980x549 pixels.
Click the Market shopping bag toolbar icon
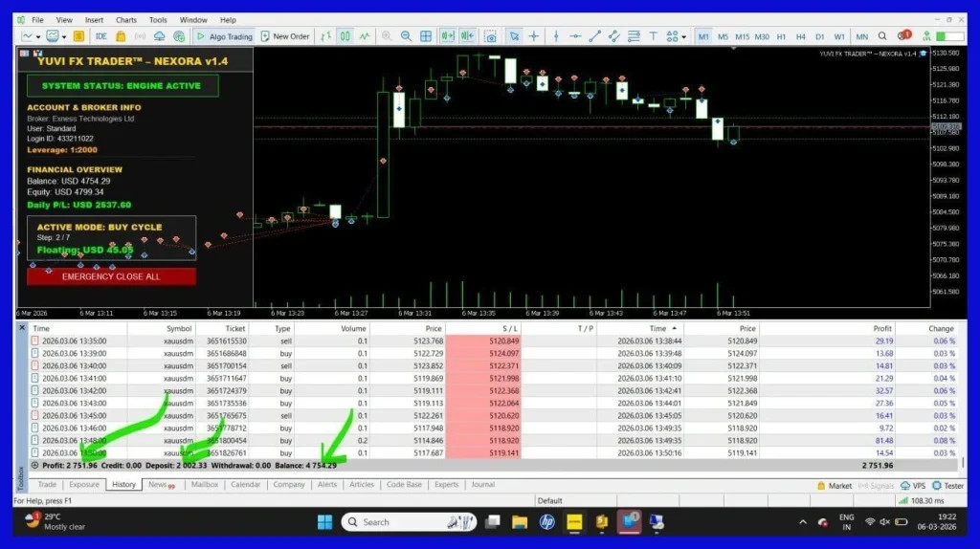coord(121,36)
